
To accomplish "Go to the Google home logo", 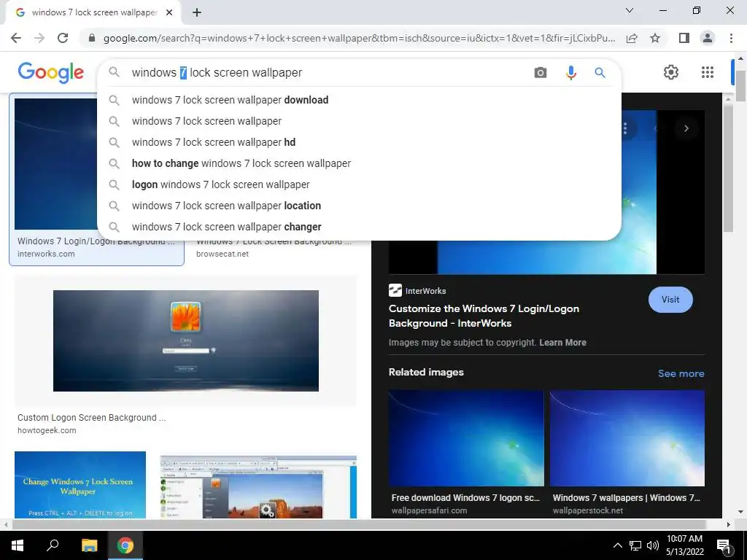I will (51, 72).
